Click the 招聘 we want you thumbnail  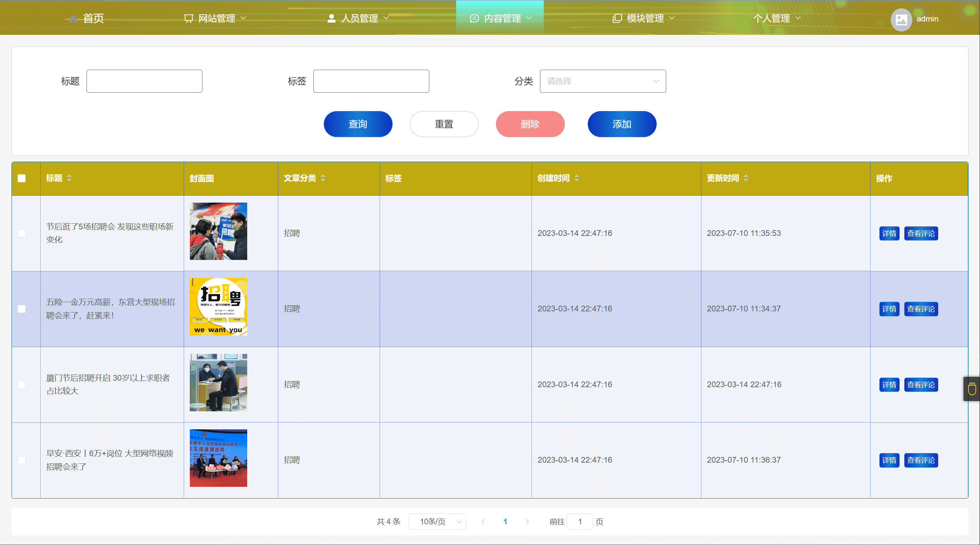coord(219,307)
